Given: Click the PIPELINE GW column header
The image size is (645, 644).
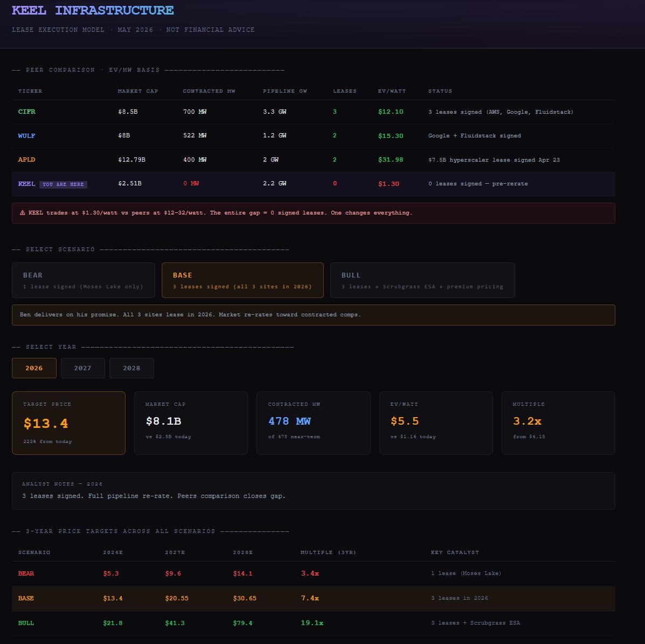Looking at the screenshot, I should pyautogui.click(x=285, y=91).
